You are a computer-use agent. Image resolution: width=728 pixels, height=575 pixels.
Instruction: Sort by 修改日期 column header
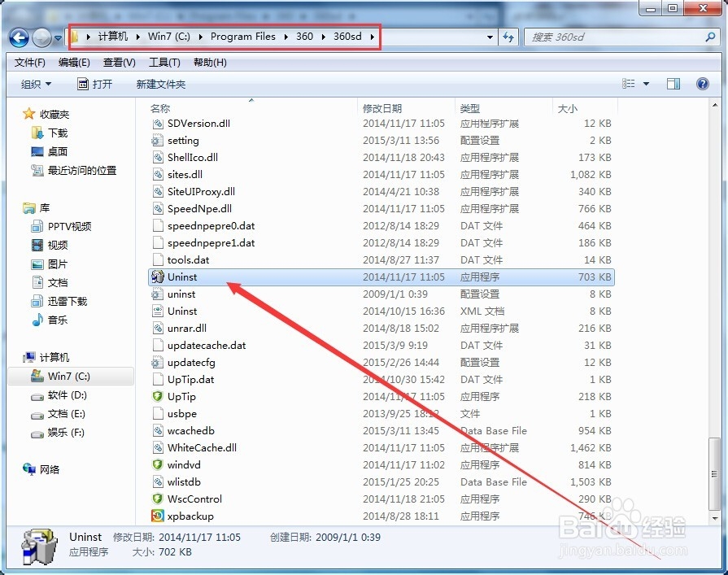[382, 109]
